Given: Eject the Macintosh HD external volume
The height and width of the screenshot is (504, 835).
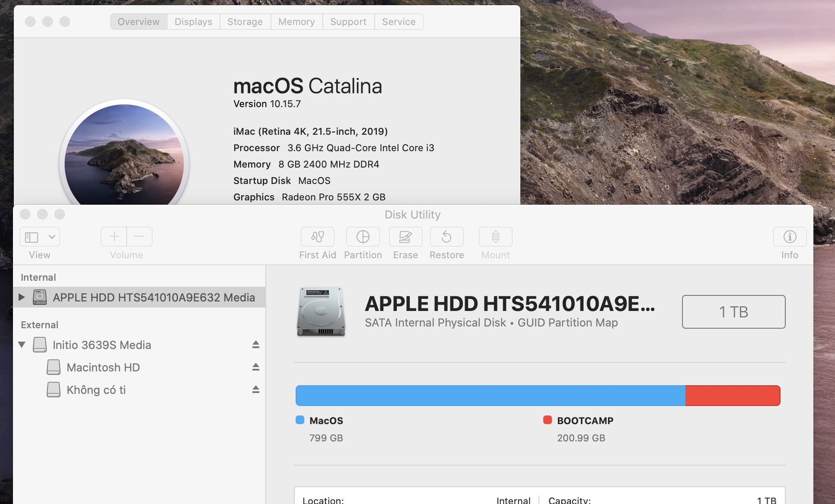Looking at the screenshot, I should 255,366.
